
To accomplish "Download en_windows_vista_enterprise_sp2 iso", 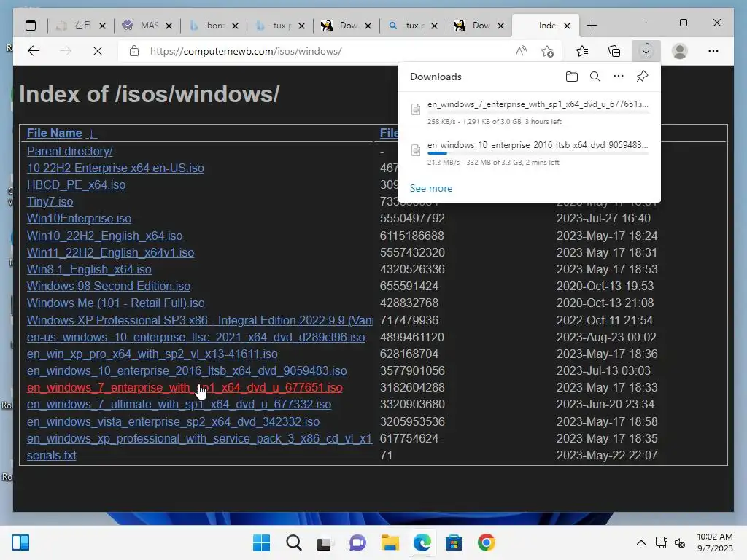I will (x=174, y=422).
